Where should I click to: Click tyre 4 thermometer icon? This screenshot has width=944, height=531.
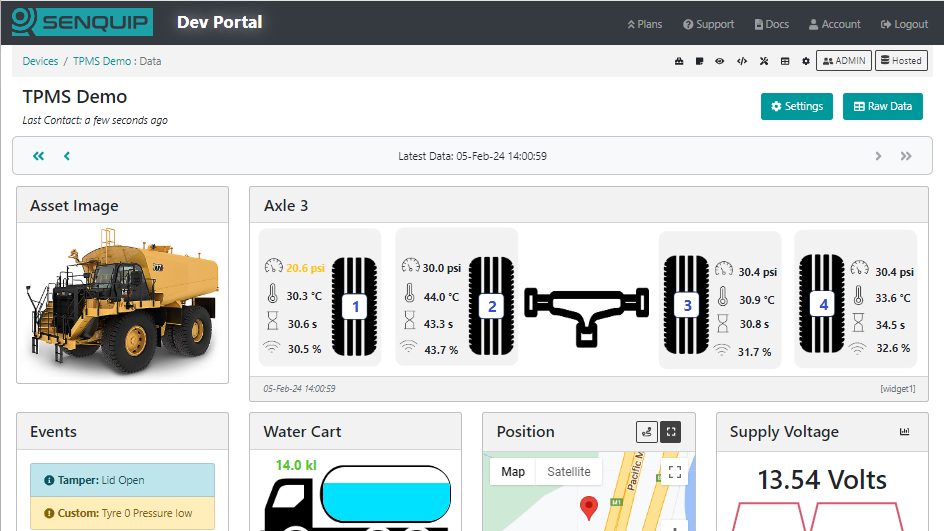coord(859,295)
